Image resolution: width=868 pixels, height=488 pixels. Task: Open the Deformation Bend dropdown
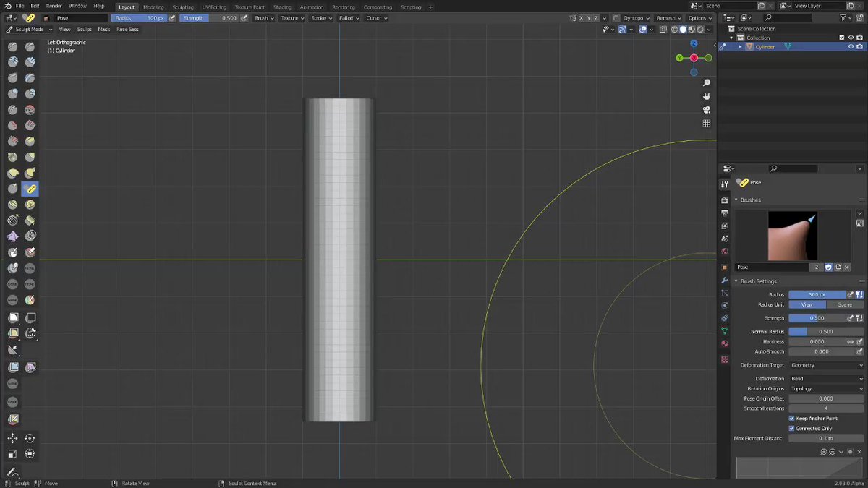click(826, 378)
